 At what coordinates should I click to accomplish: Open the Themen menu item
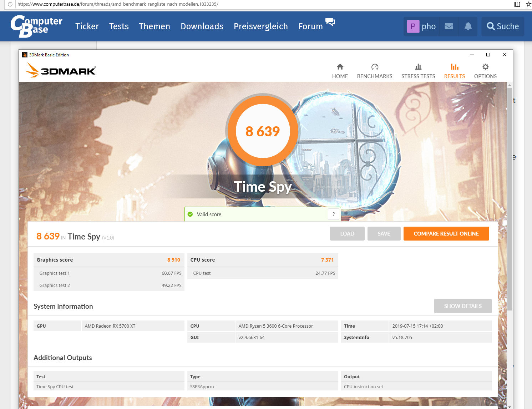coord(154,26)
